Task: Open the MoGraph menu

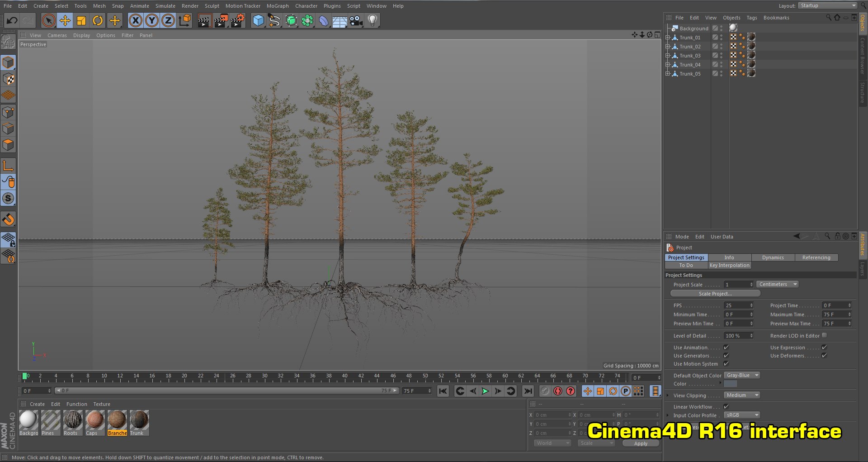Action: [278, 6]
